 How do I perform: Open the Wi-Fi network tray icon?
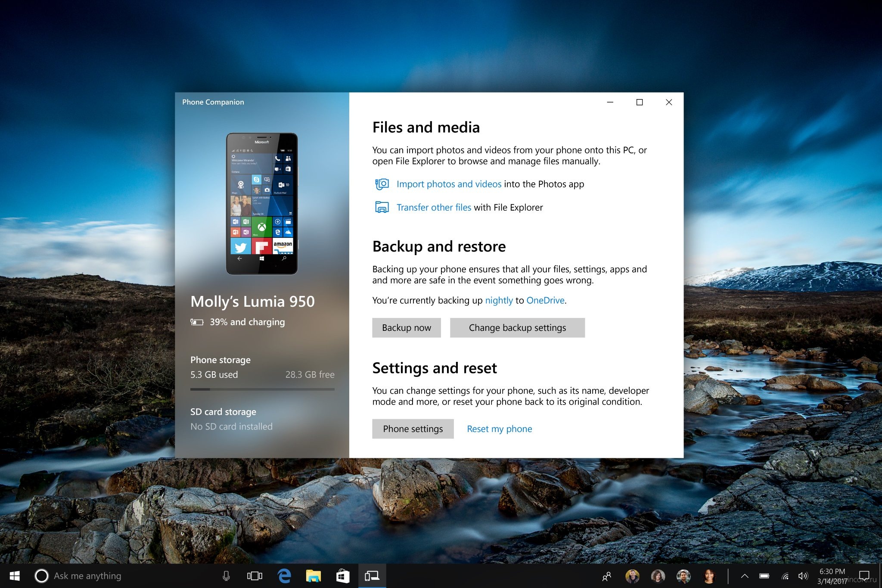pyautogui.click(x=785, y=576)
